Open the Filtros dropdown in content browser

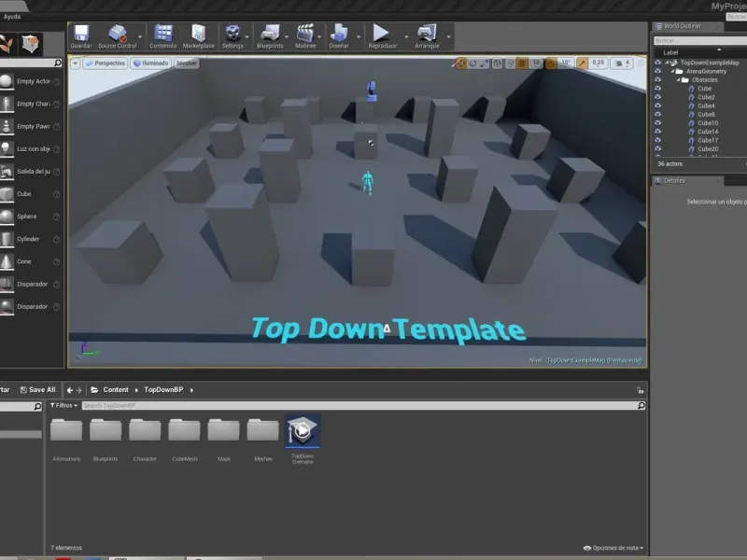[63, 405]
